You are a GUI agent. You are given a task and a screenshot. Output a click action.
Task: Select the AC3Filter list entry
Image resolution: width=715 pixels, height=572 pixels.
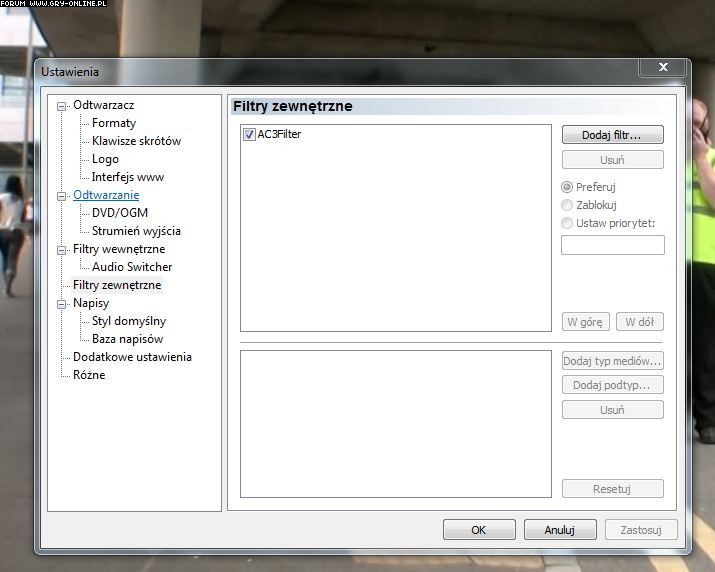(x=279, y=135)
